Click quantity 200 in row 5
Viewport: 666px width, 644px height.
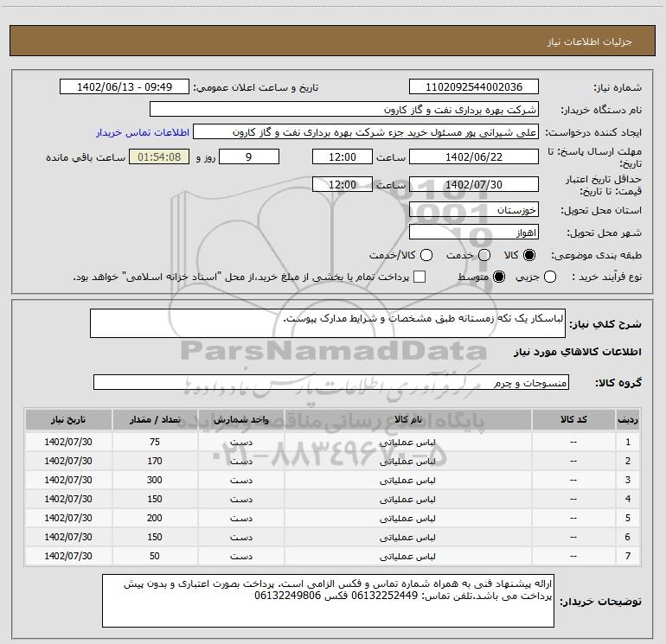(x=155, y=518)
